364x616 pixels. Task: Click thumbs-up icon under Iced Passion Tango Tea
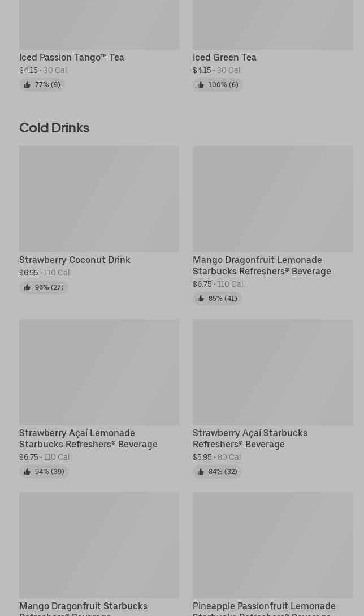[x=27, y=85]
